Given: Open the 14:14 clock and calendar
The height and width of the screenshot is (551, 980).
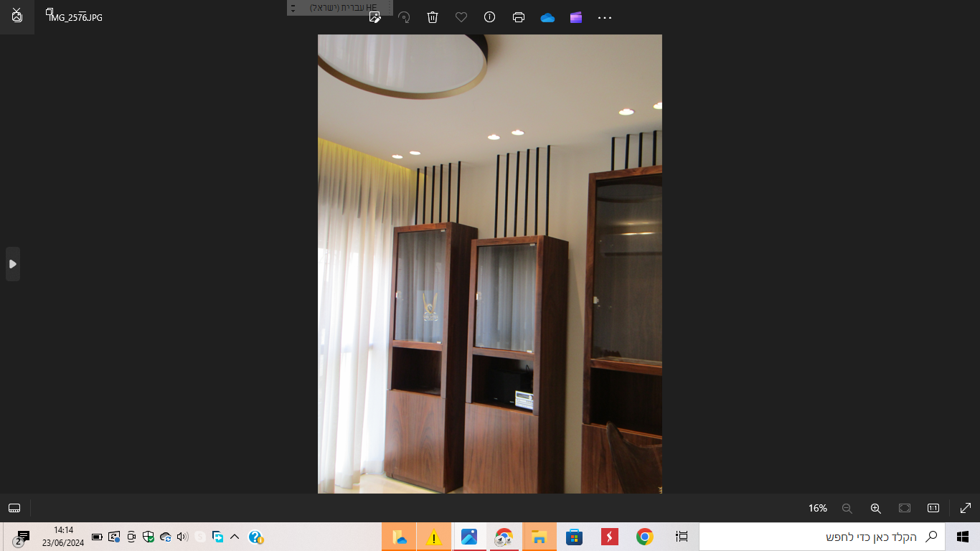Looking at the screenshot, I should pos(63,537).
